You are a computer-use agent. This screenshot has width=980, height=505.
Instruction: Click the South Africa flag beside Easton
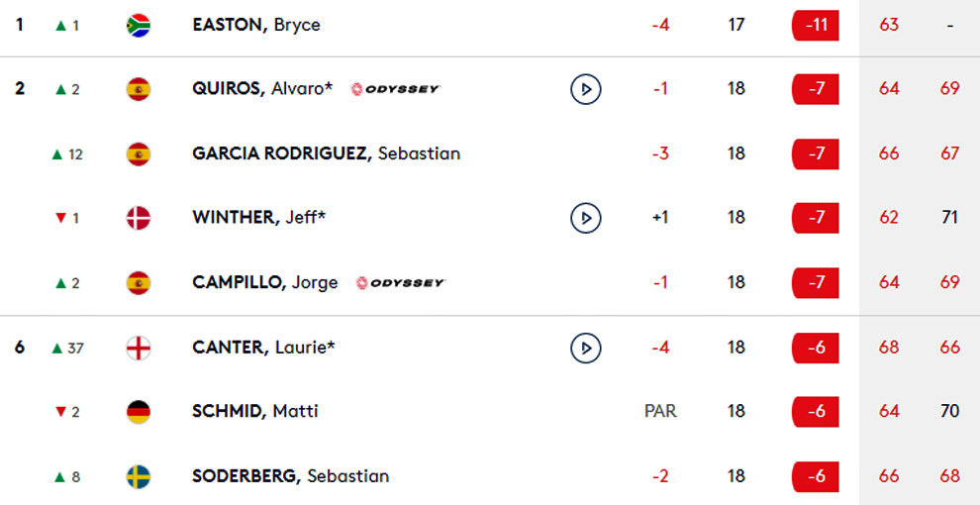(x=139, y=25)
